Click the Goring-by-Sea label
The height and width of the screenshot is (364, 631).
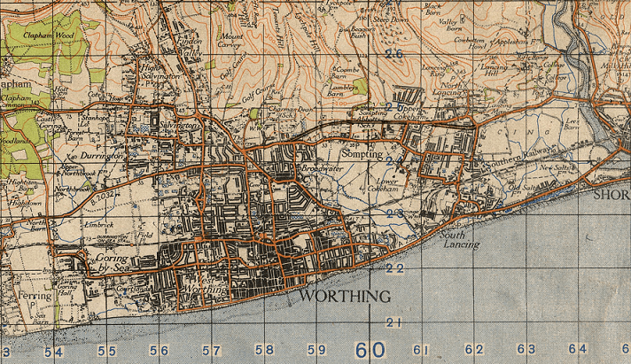coord(113,261)
